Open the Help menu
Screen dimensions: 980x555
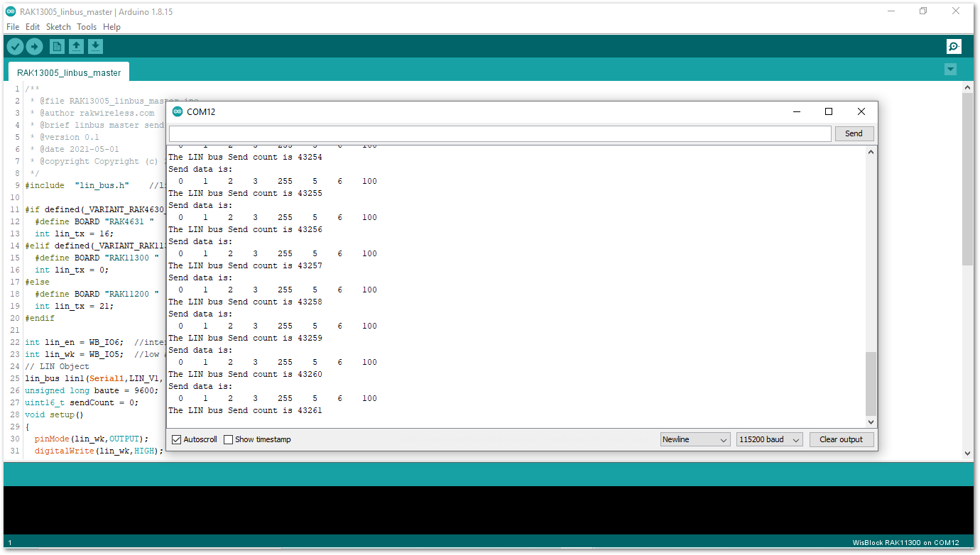(111, 27)
